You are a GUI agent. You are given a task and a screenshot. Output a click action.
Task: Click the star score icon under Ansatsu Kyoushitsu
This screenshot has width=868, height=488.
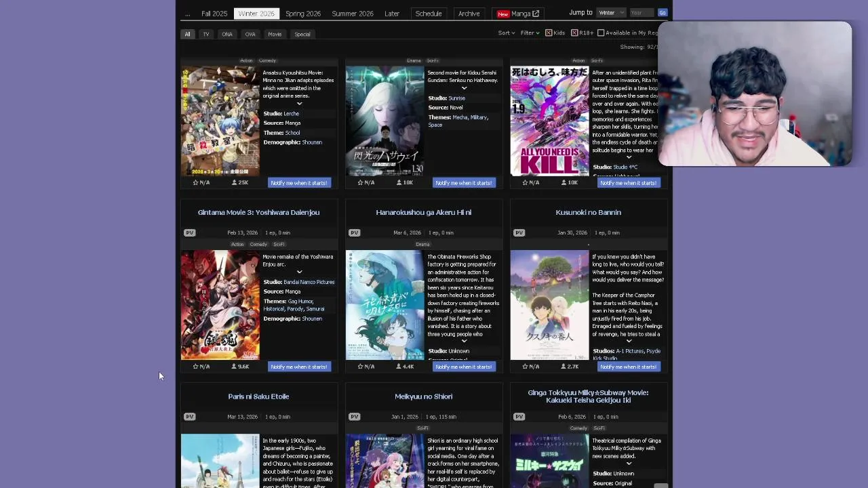coord(195,182)
